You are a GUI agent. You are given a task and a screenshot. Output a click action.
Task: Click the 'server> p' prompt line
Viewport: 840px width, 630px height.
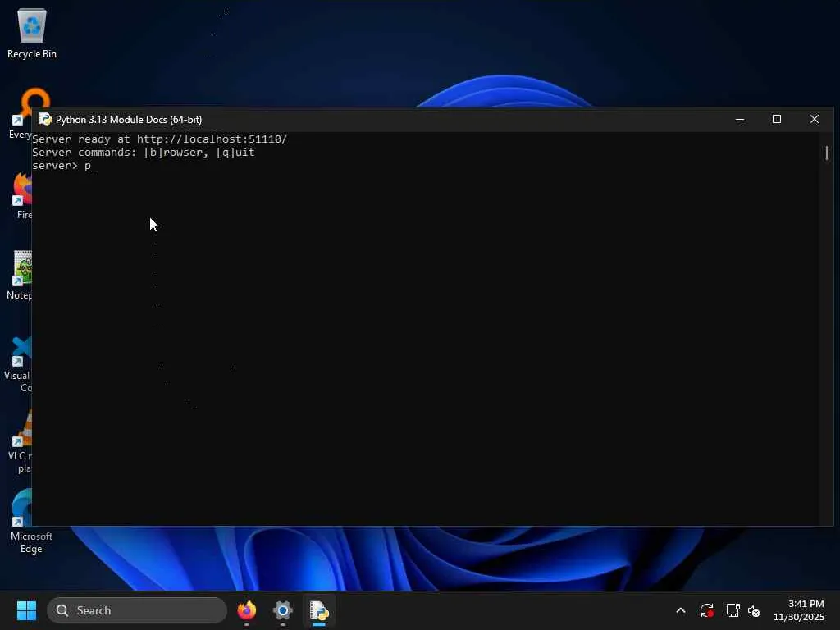(62, 166)
